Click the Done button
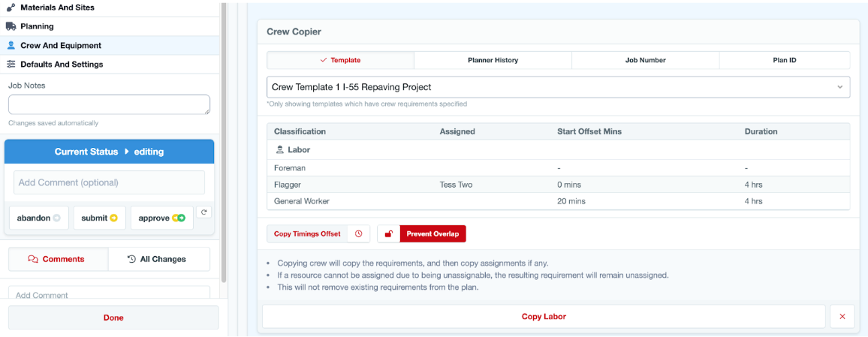Screen dimensions: 868x337 point(113,317)
